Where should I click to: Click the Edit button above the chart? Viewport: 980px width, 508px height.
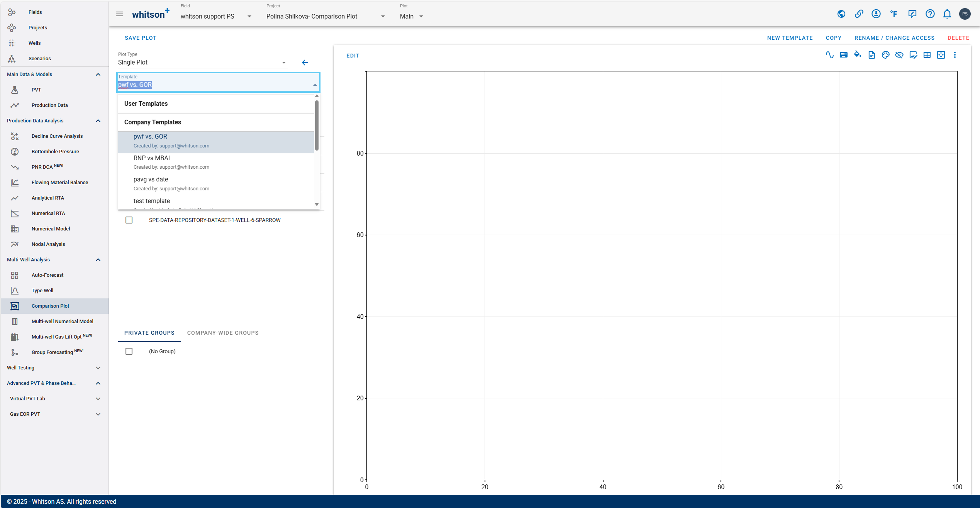coord(353,55)
